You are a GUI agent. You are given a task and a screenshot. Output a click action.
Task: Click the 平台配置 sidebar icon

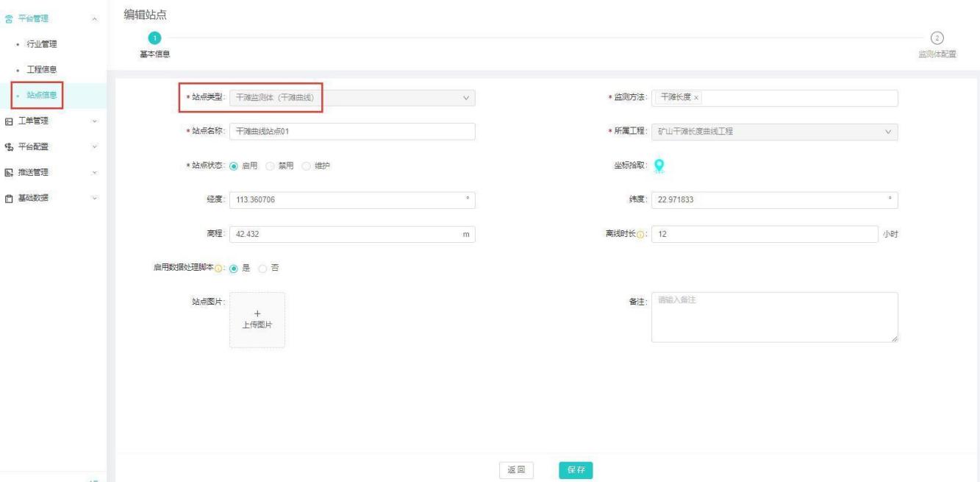(9, 146)
